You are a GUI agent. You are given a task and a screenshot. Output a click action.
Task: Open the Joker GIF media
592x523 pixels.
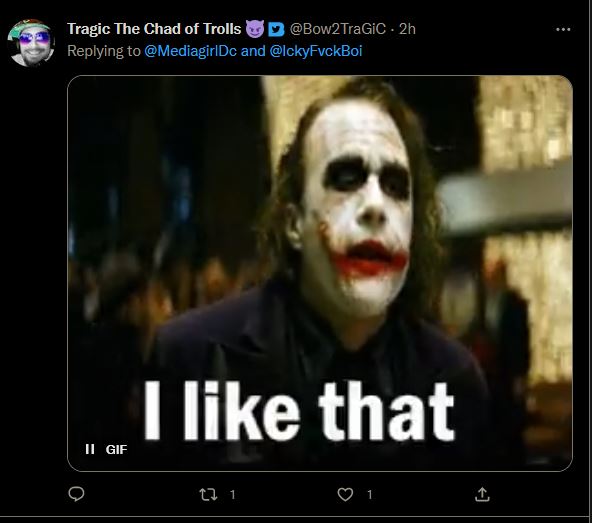(x=320, y=273)
